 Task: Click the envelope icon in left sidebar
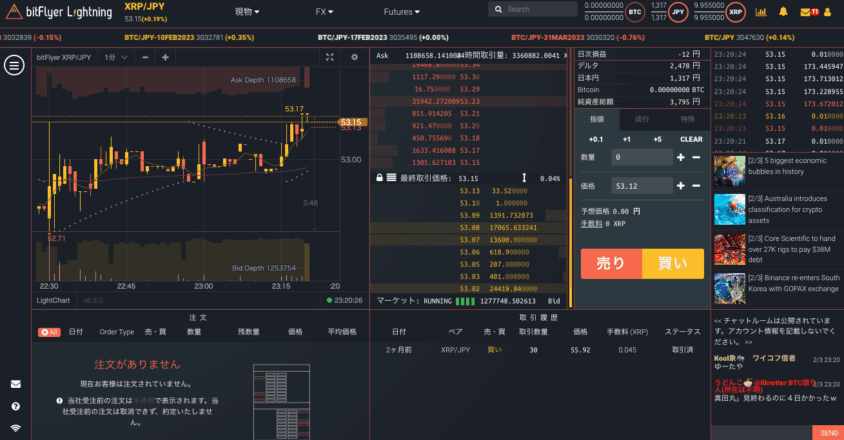[x=15, y=384]
